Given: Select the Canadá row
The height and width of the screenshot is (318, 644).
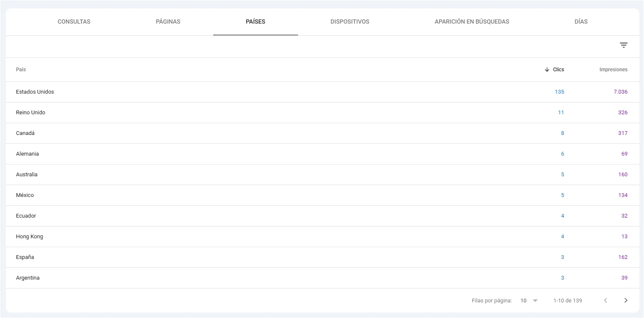Looking at the screenshot, I should click(x=322, y=133).
